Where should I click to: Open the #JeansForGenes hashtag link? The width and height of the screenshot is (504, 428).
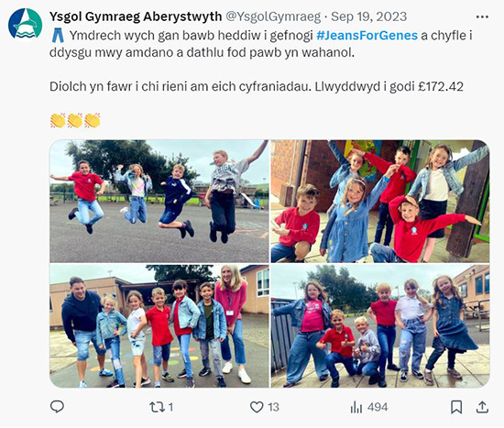[367, 36]
